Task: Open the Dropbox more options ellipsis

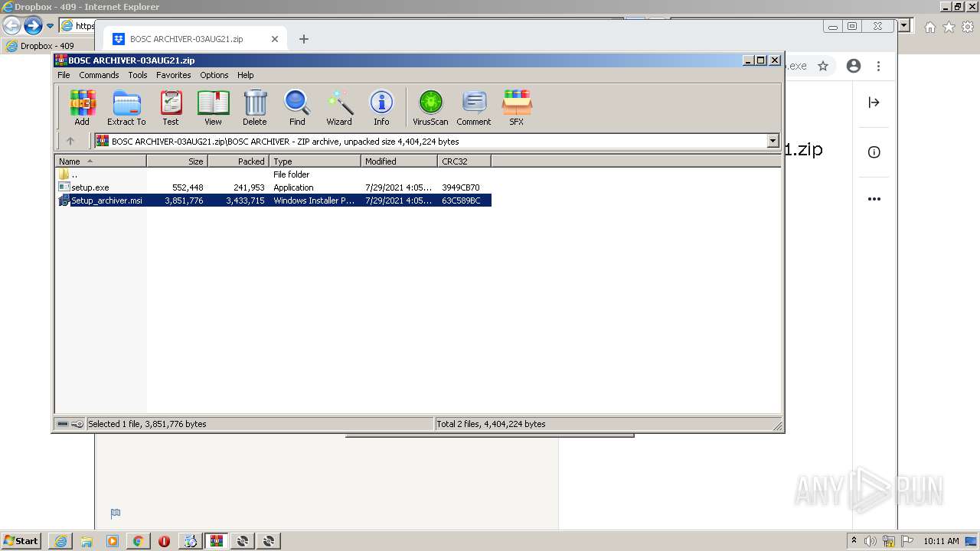Action: (874, 199)
